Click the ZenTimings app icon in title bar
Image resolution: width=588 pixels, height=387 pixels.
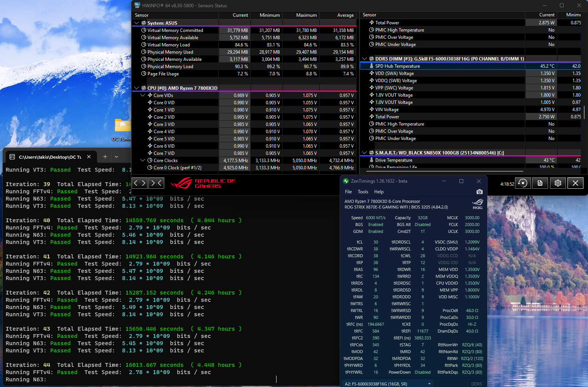[x=346, y=181]
